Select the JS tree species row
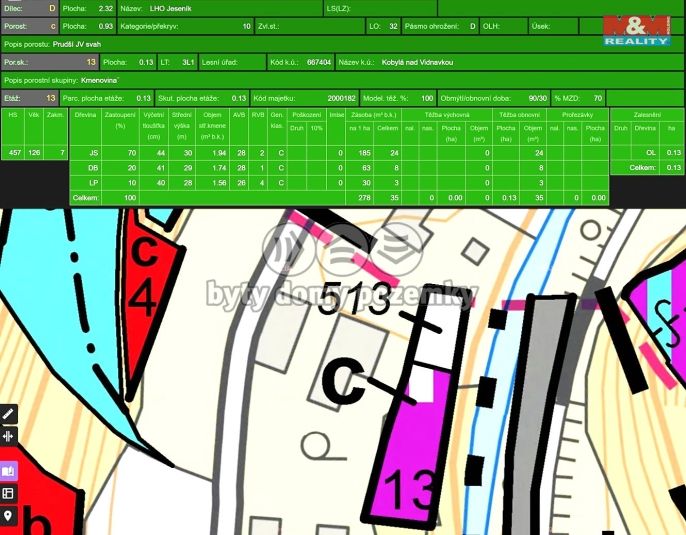This screenshot has width=686, height=535. [93, 152]
